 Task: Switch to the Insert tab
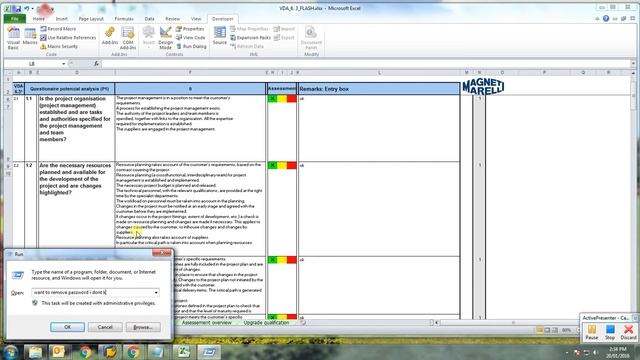tap(62, 19)
